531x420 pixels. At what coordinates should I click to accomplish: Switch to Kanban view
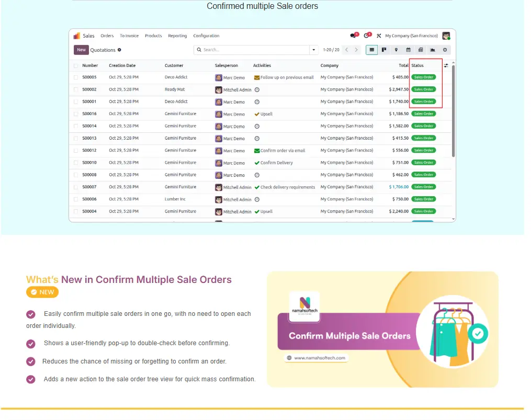coord(384,50)
